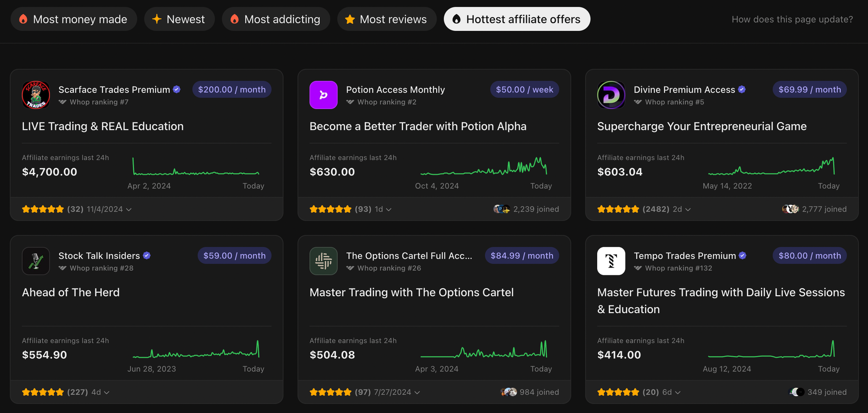Expand Tempo Trades reviews chevron next to 6d
The width and height of the screenshot is (868, 413).
678,393
